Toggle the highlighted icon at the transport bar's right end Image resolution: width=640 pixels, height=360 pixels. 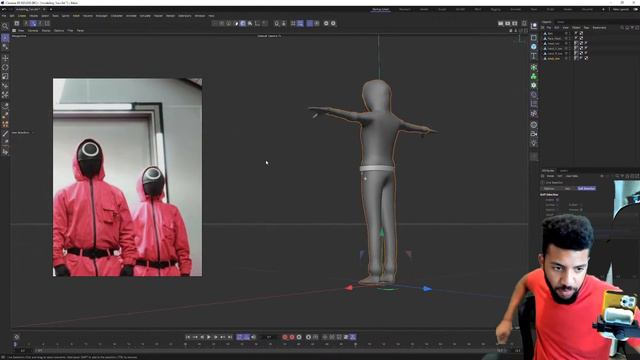click(353, 337)
